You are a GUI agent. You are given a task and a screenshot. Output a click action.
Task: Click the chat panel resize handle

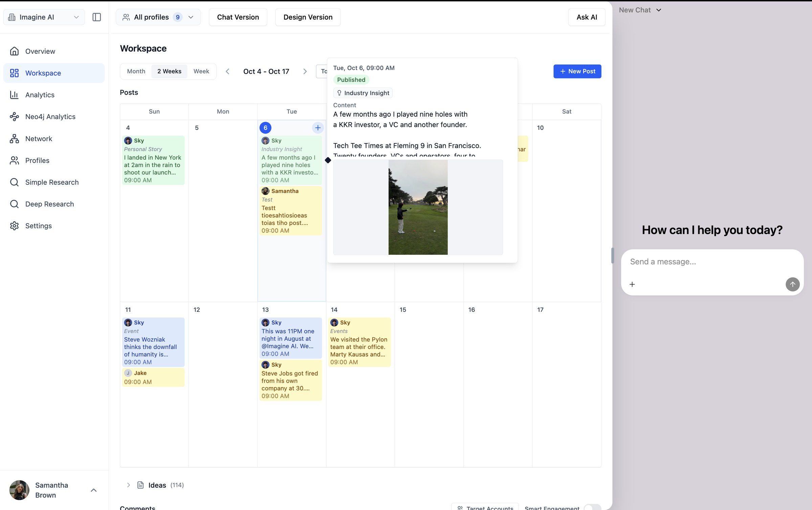pos(612,255)
